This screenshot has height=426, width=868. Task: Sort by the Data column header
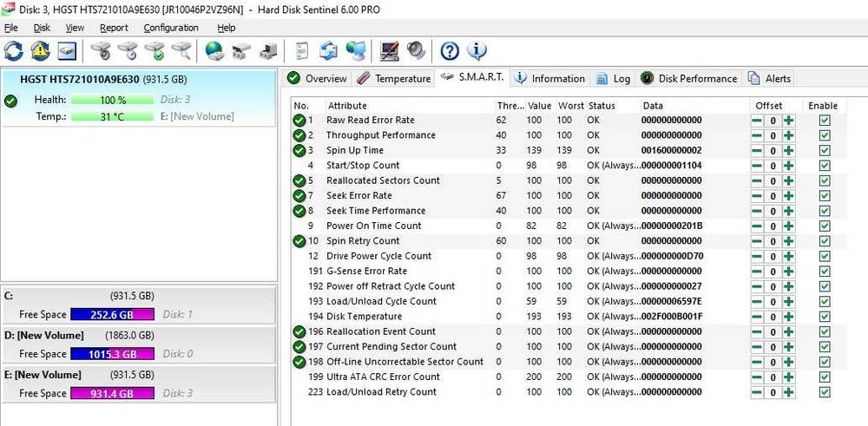tap(654, 106)
